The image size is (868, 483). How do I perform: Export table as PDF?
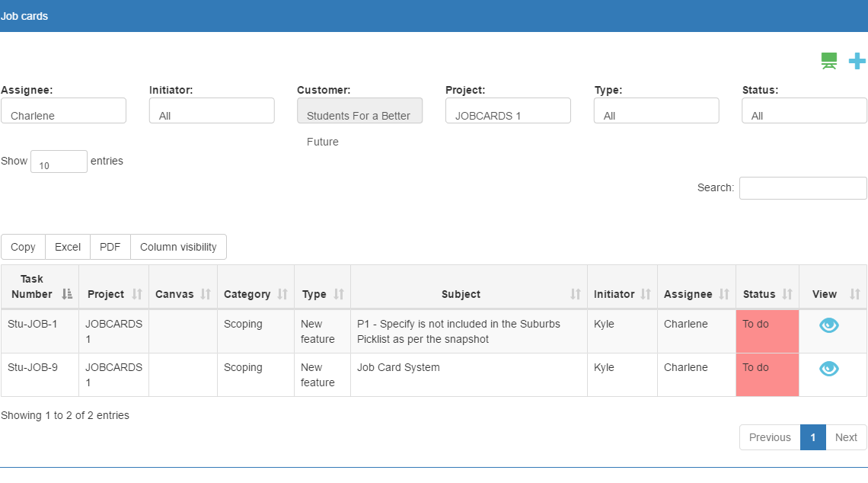click(110, 247)
